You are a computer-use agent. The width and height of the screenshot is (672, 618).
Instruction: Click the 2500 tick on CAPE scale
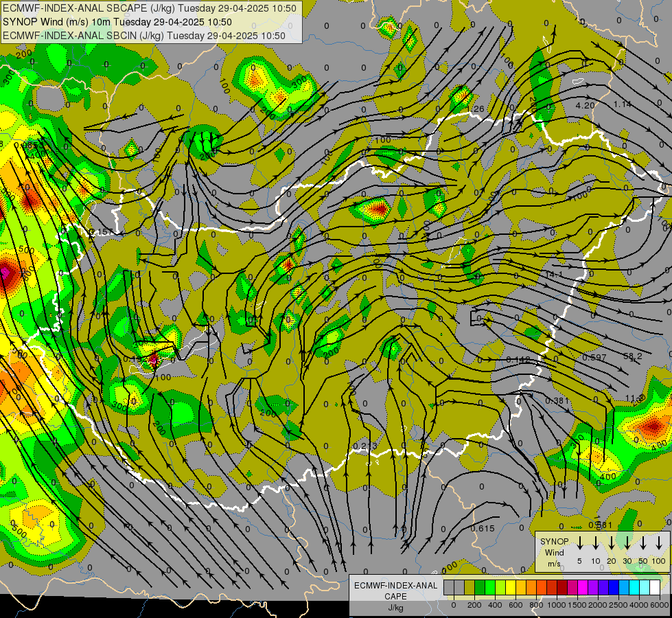coord(618,605)
